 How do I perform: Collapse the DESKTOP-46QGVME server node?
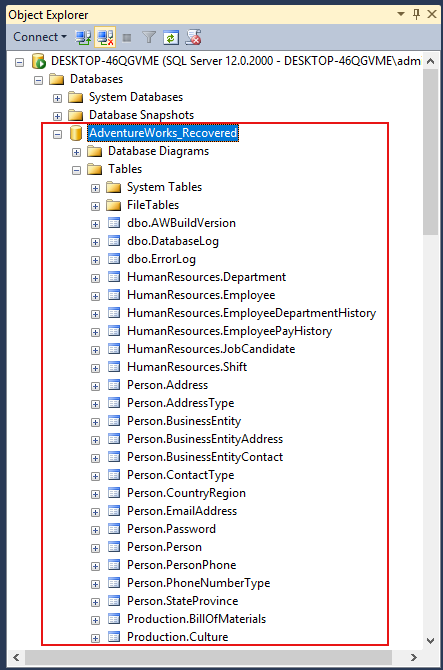point(20,62)
